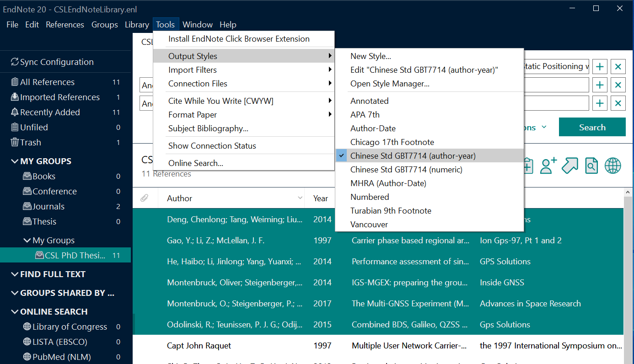Click the Library of Congress globe icon

pyautogui.click(x=27, y=327)
